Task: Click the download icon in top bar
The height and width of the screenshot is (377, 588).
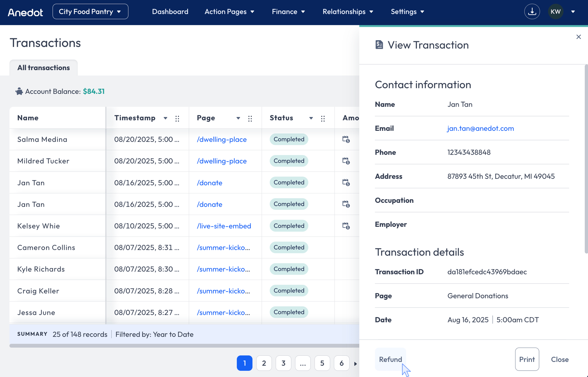Action: (532, 12)
